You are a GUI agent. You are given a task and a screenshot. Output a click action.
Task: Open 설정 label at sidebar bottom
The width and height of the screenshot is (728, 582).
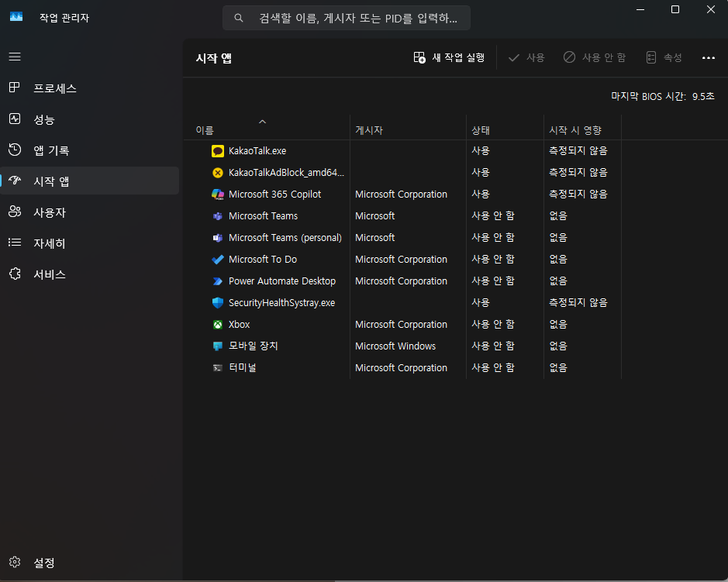coord(44,563)
